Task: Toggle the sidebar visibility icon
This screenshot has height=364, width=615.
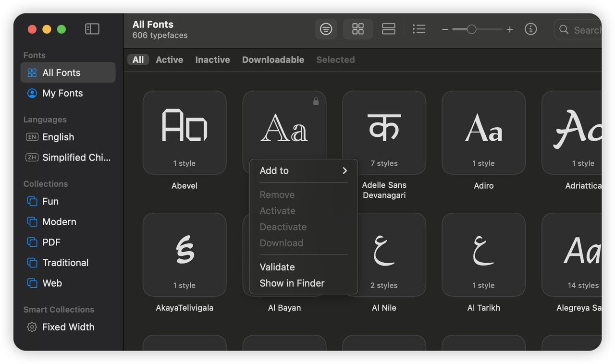Action: point(92,29)
